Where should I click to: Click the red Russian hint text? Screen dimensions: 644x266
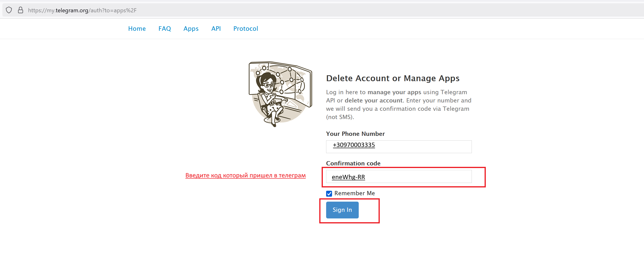[245, 175]
